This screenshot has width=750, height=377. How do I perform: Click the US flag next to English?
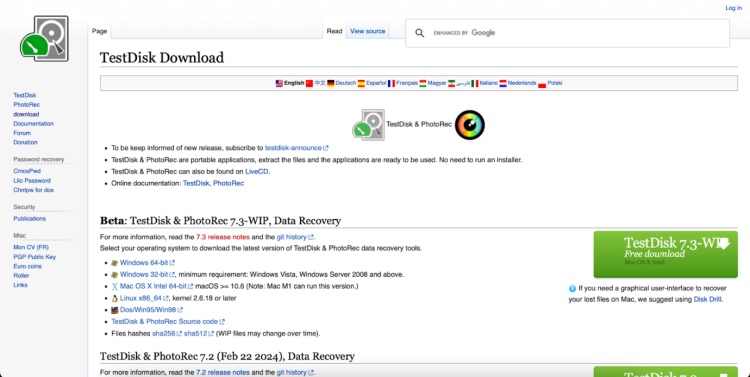point(279,83)
